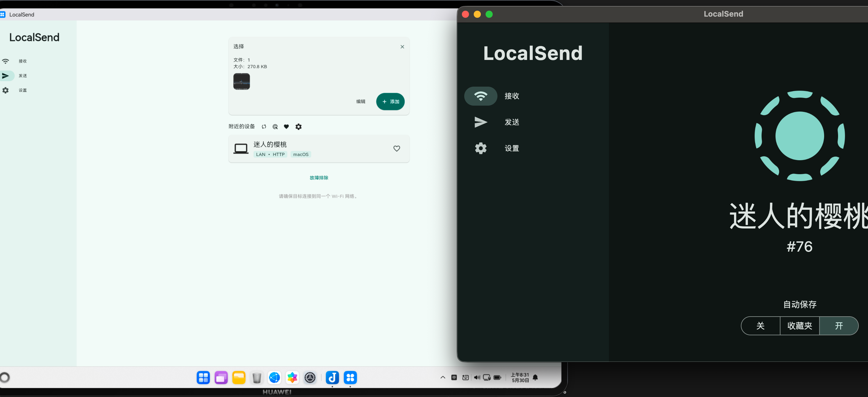This screenshot has width=868, height=397.
Task: Open the blue app launcher grid in taskbar
Action: [203, 378]
